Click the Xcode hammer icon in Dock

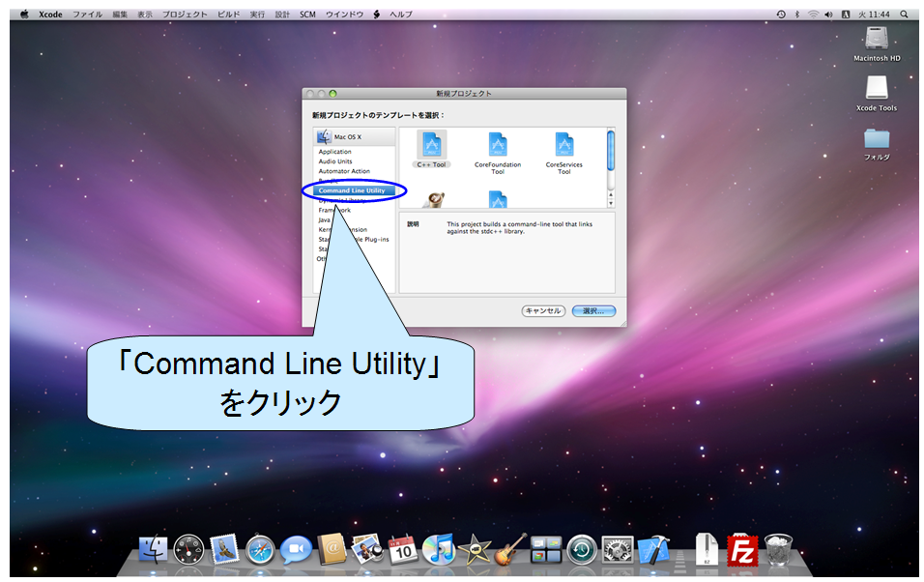pyautogui.click(x=653, y=549)
